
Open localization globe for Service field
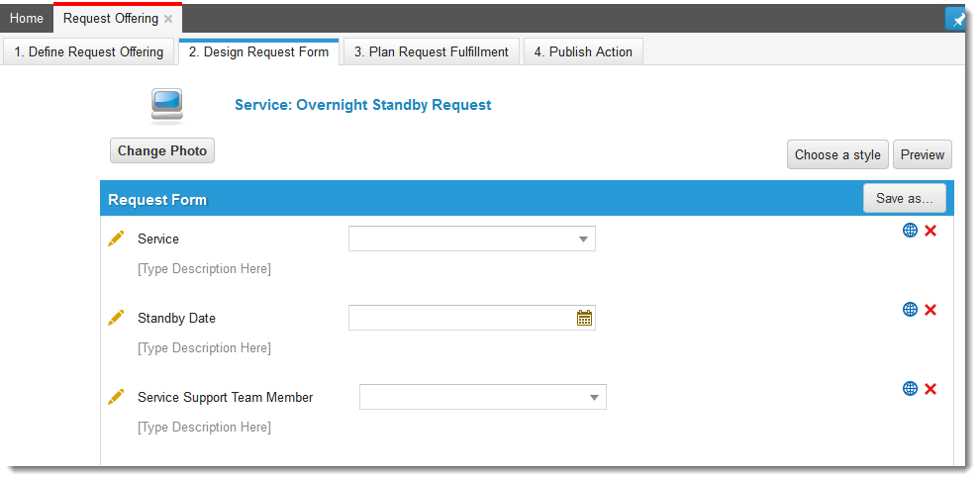point(910,231)
